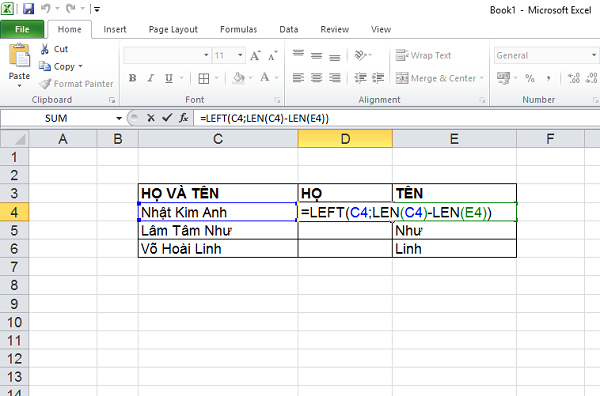Open the Font Color dropdown arrow
600x396 pixels.
point(276,78)
